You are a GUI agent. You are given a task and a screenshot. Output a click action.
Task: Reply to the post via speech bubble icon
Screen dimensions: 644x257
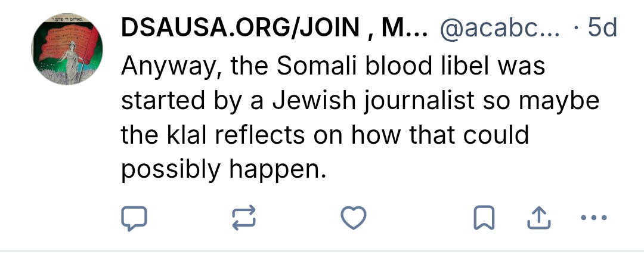(x=134, y=219)
